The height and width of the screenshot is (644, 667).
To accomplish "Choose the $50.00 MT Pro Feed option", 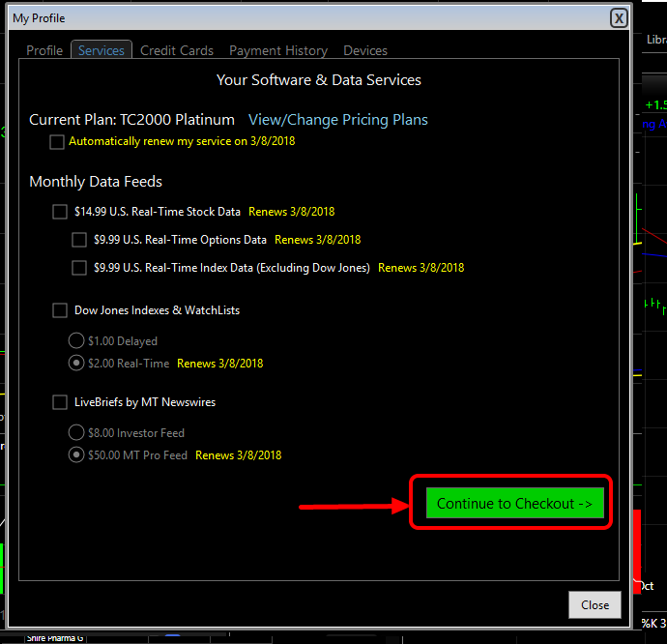I will pos(76,455).
